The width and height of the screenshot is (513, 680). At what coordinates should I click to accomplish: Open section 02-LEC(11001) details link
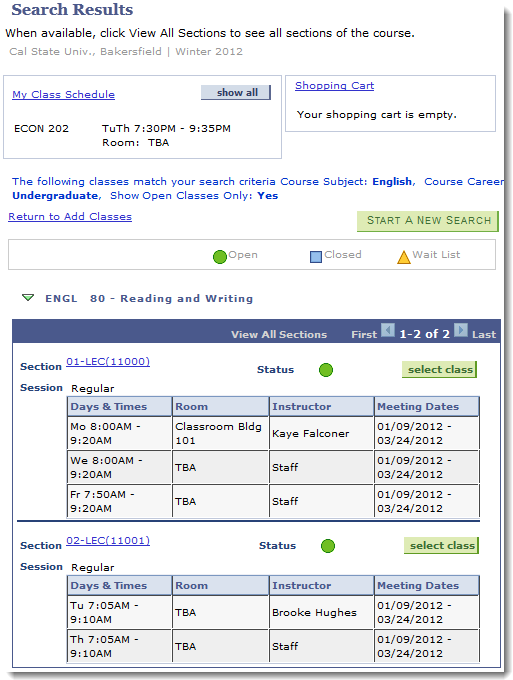[108, 540]
